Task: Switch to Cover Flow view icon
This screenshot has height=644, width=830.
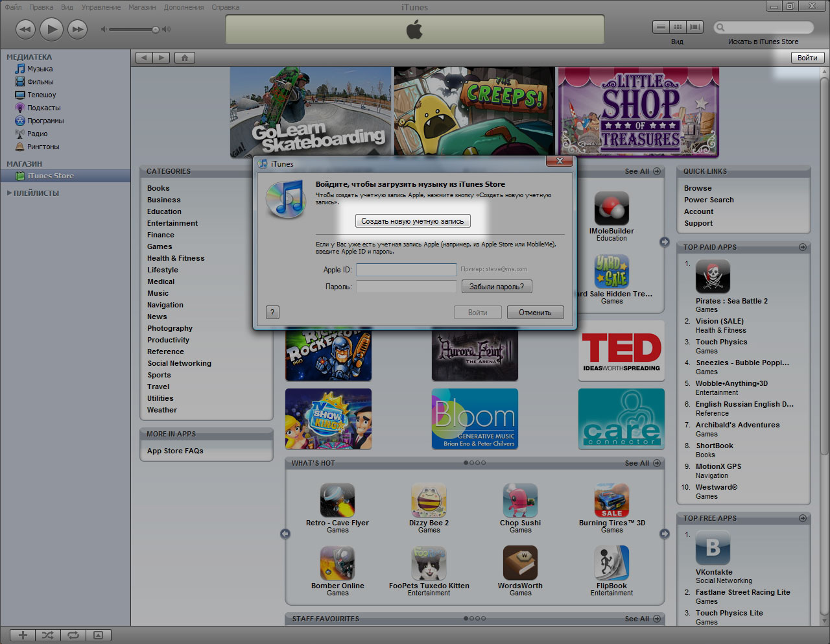Action: click(x=695, y=27)
